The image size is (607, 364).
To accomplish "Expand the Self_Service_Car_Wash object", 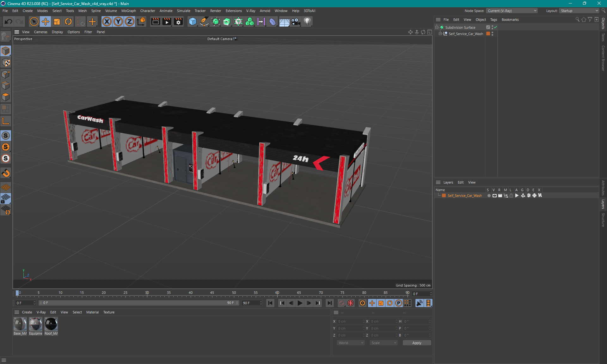I will [x=440, y=33].
